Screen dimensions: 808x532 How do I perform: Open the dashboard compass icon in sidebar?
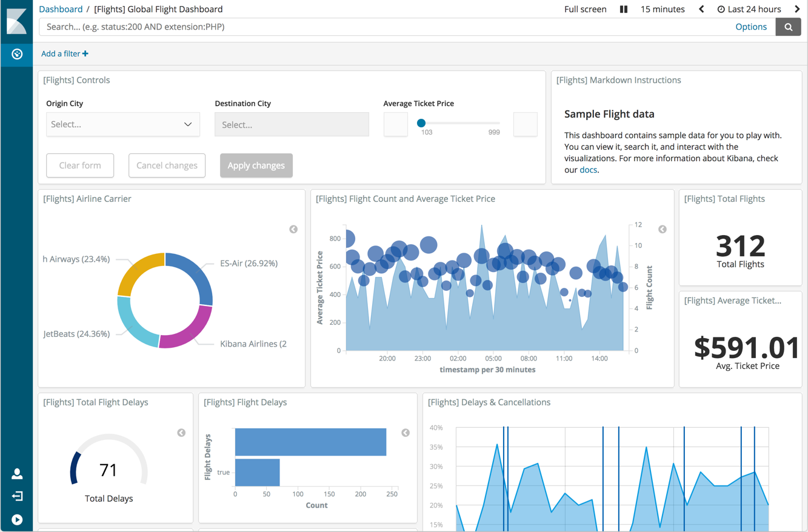pos(17,54)
